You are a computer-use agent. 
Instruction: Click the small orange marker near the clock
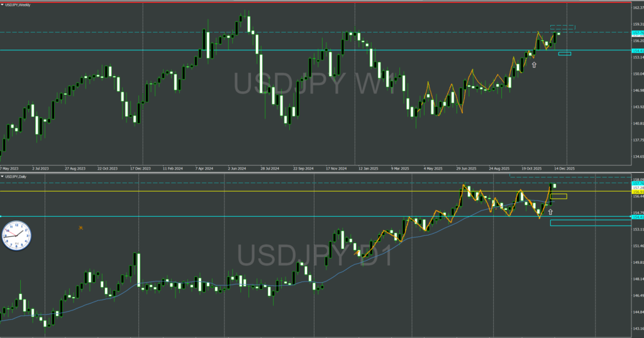(80, 227)
